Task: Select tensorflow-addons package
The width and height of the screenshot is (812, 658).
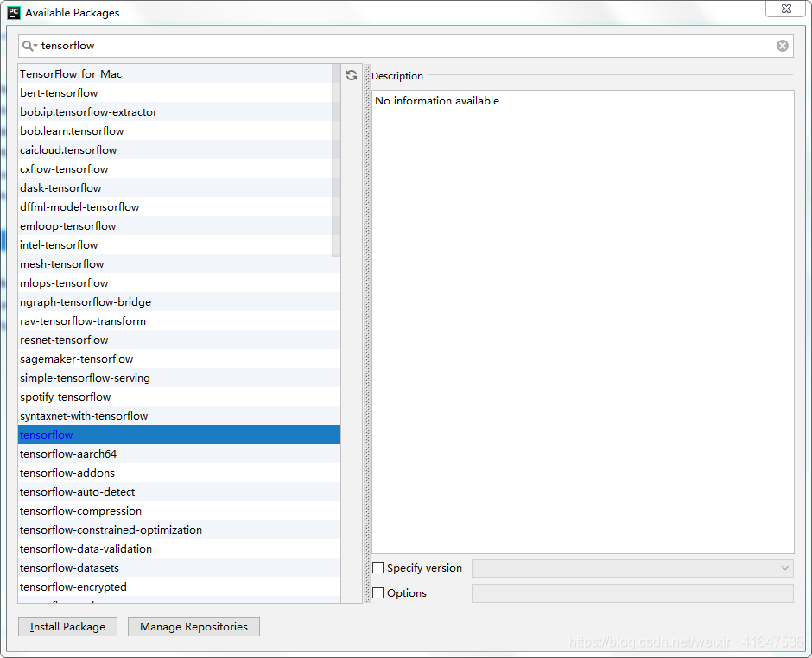Action: [179, 472]
